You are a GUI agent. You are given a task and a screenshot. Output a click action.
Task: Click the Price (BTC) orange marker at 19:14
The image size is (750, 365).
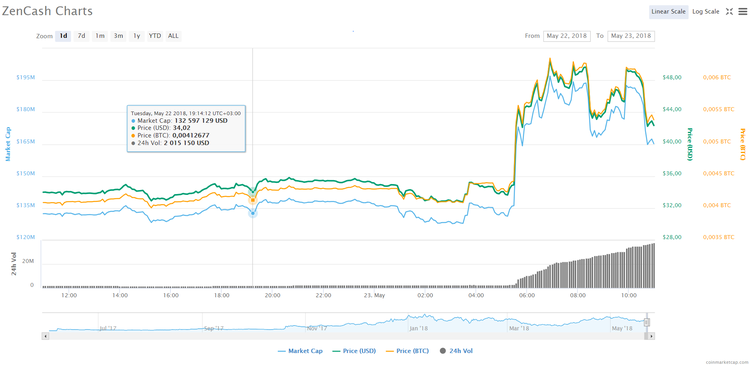click(253, 199)
